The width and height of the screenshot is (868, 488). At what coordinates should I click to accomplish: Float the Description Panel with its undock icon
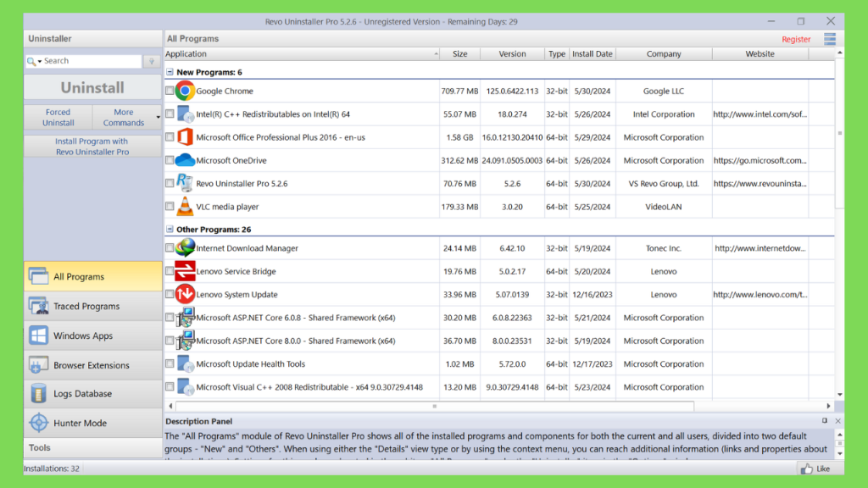tap(824, 421)
